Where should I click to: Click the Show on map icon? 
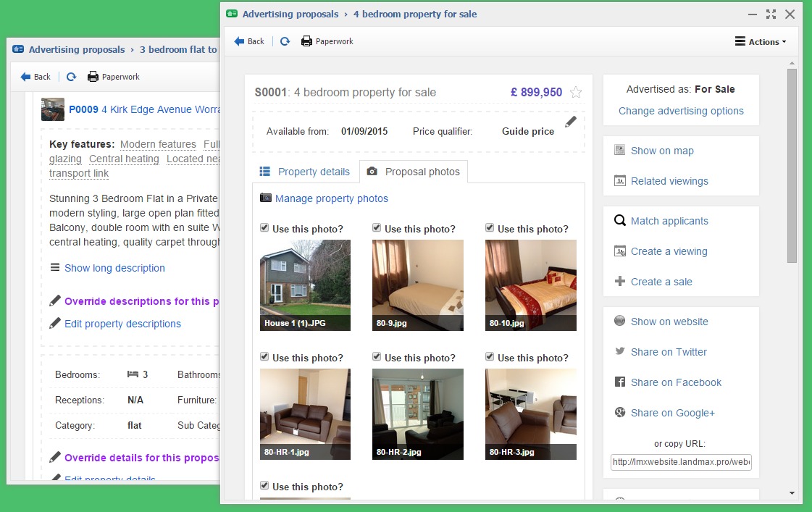619,151
